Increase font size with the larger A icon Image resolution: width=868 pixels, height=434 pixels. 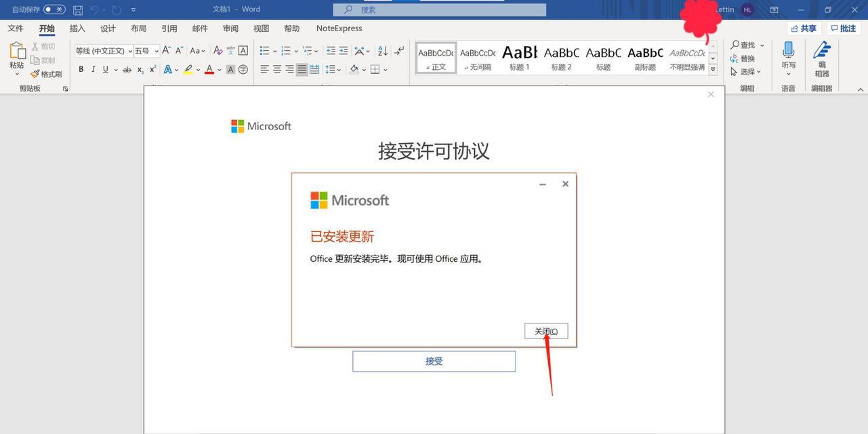coord(167,50)
